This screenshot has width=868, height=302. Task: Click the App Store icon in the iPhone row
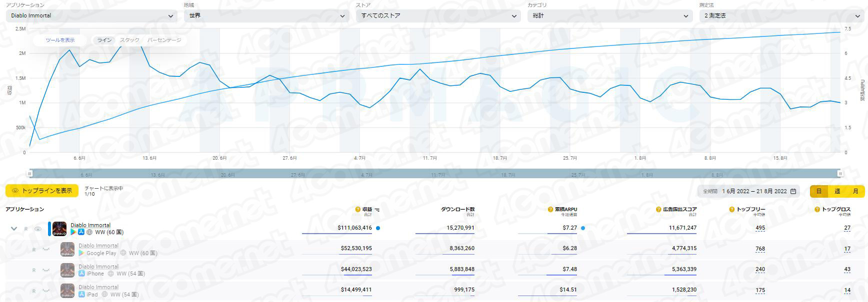pyautogui.click(x=81, y=274)
